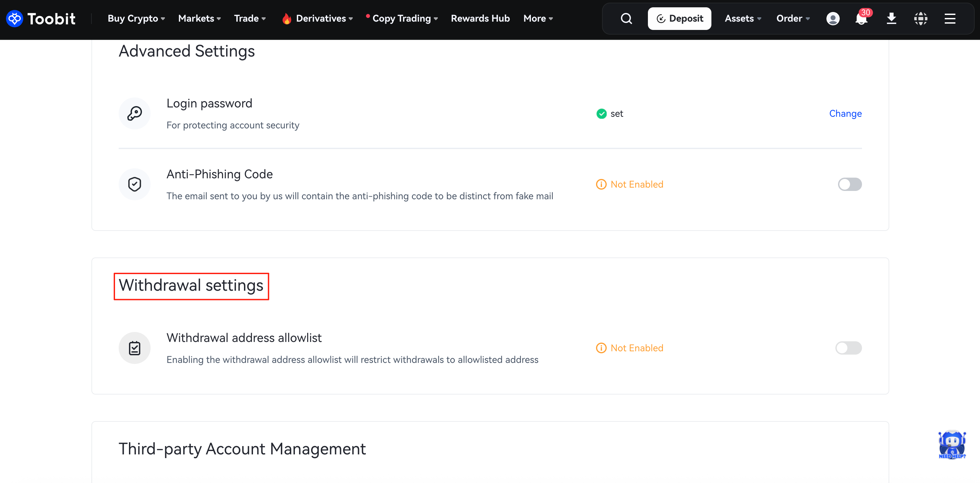980x483 pixels.
Task: Open the search magnifier icon
Action: click(626, 18)
